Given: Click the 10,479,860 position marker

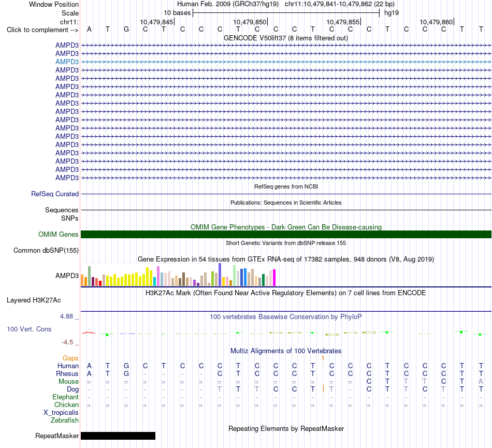Looking at the screenshot, I should (x=436, y=22).
